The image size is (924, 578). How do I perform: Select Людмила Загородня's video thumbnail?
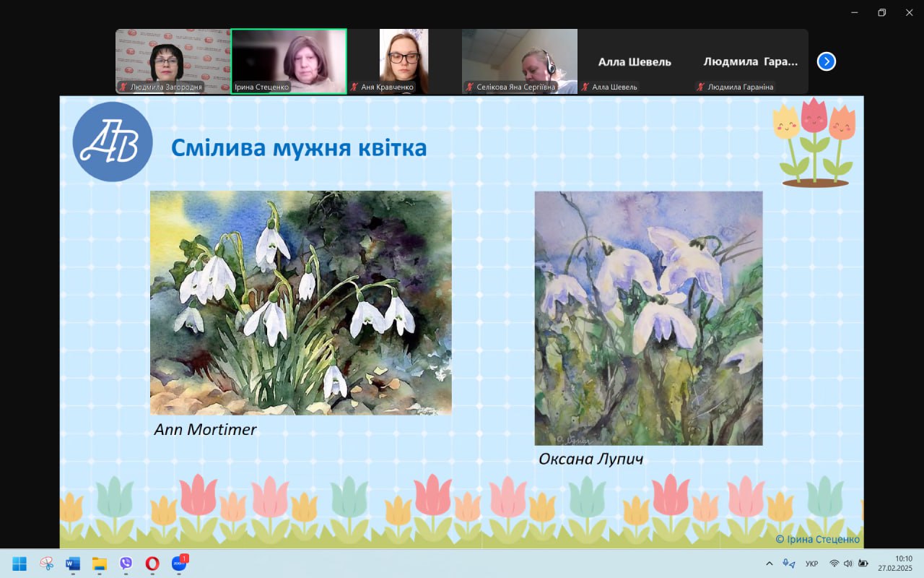173,61
